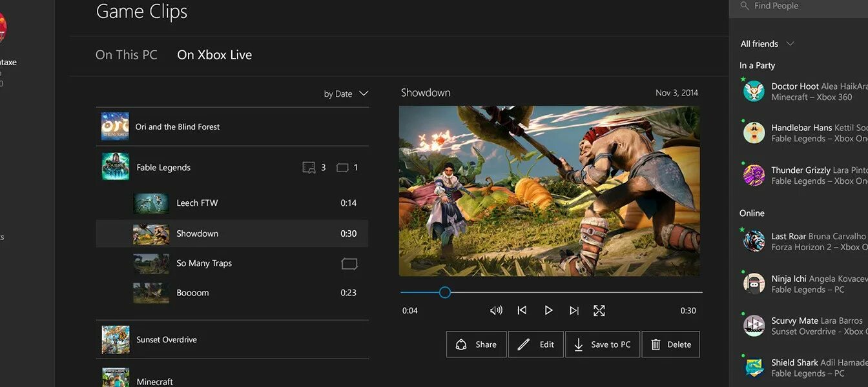Click the Showdown clip title above video
868x387 pixels.
click(x=426, y=93)
